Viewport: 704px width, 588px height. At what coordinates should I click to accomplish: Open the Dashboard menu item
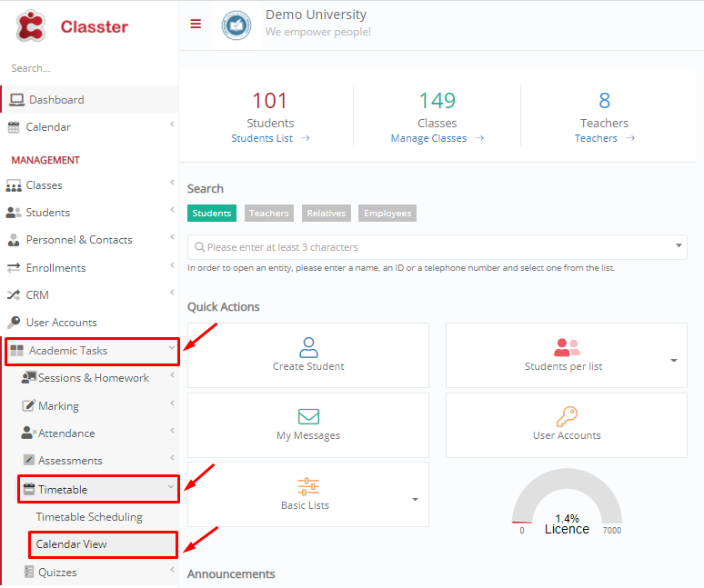[x=90, y=99]
